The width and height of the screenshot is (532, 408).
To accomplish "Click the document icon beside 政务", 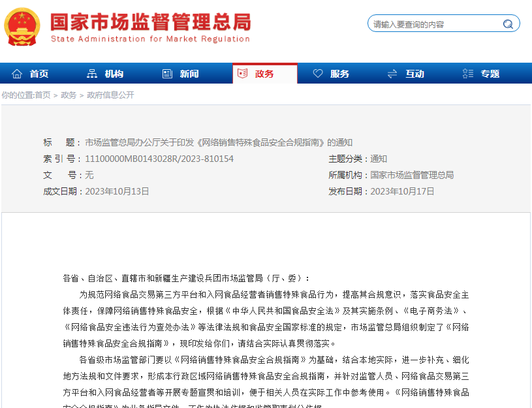I will coord(243,73).
